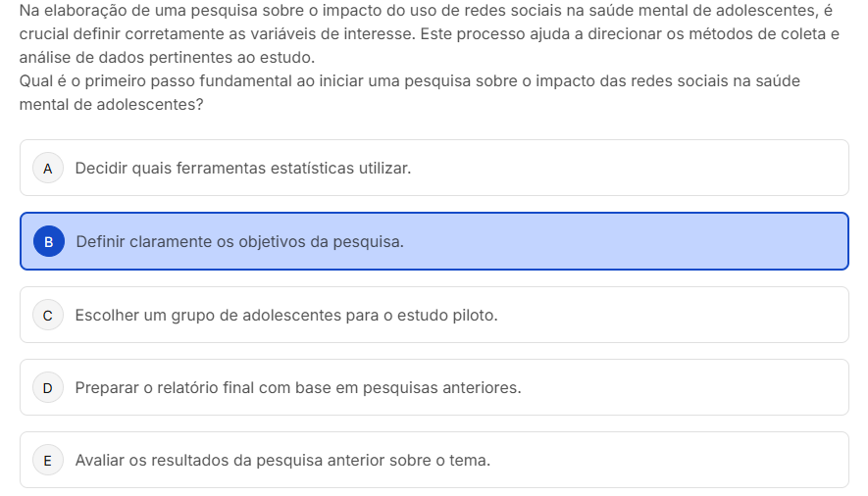The image size is (868, 496).
Task: Pick 'Escolher um grupo de adolescentes' answer
Action: [286, 316]
